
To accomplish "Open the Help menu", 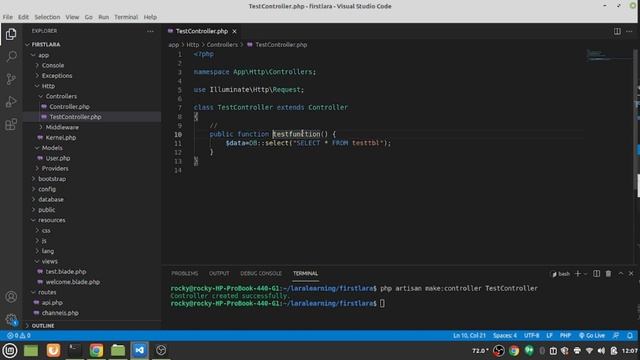I will [x=150, y=17].
